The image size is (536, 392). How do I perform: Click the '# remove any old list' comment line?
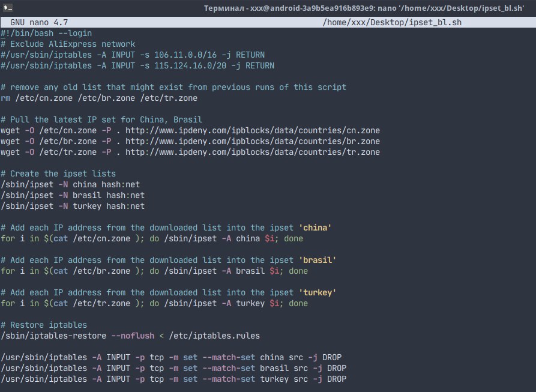point(173,88)
